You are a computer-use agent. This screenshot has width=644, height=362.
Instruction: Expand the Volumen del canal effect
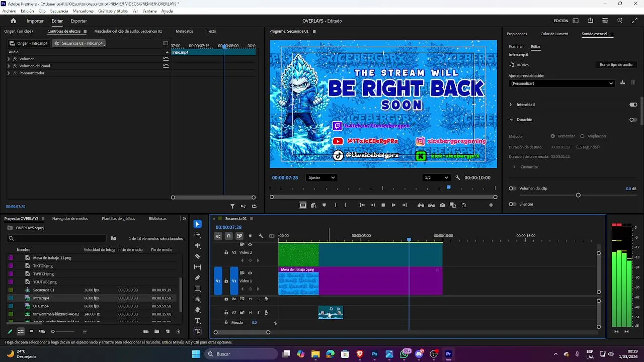9,66
